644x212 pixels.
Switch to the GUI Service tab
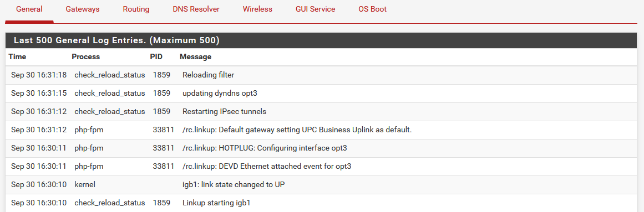tap(316, 9)
